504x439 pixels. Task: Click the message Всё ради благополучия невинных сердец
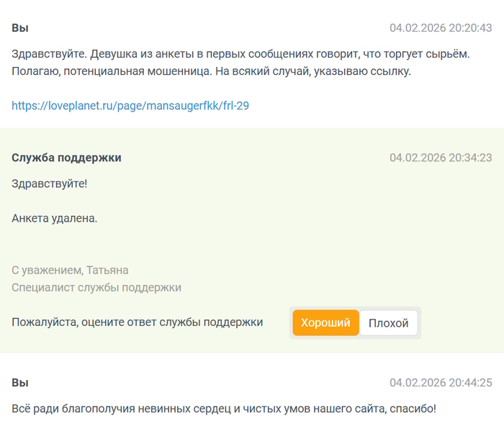(223, 409)
